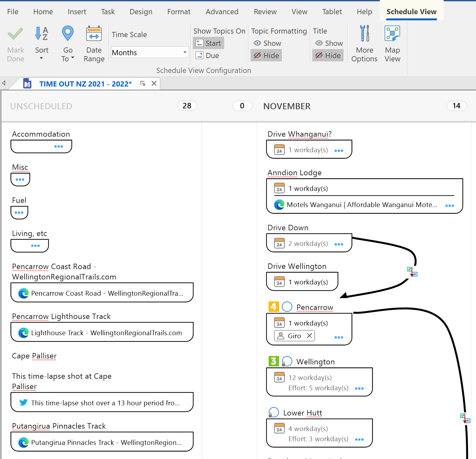The image size is (476, 459).
Task: Click the Mark Done checkmark icon
Action: pyautogui.click(x=15, y=34)
